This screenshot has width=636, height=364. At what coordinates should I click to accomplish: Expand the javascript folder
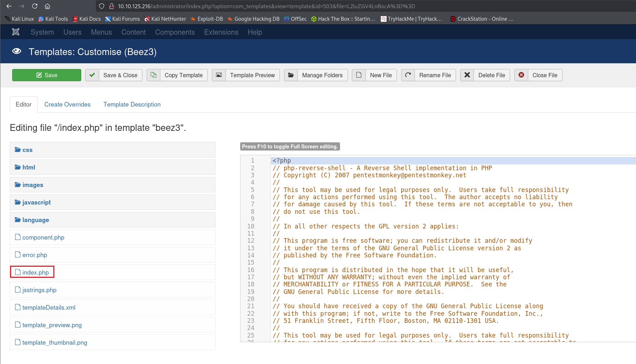click(x=112, y=202)
